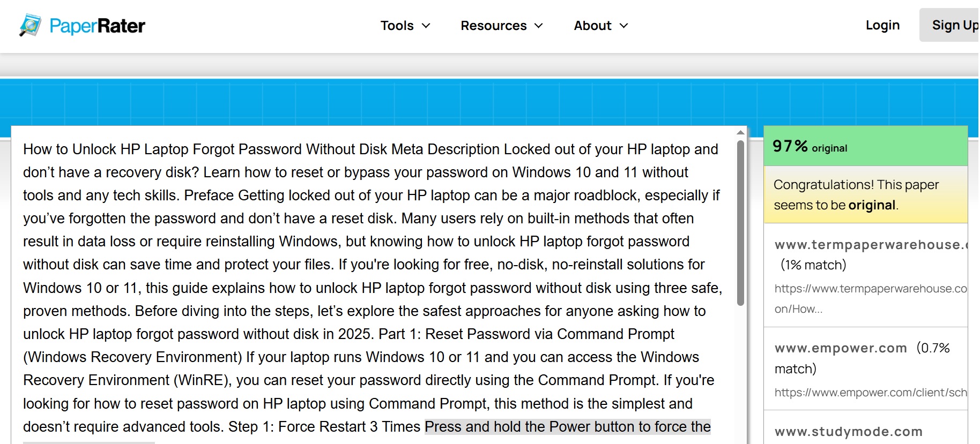Click the (1% match) percentage label
Viewport: 980px width, 444px height.
[x=812, y=265]
